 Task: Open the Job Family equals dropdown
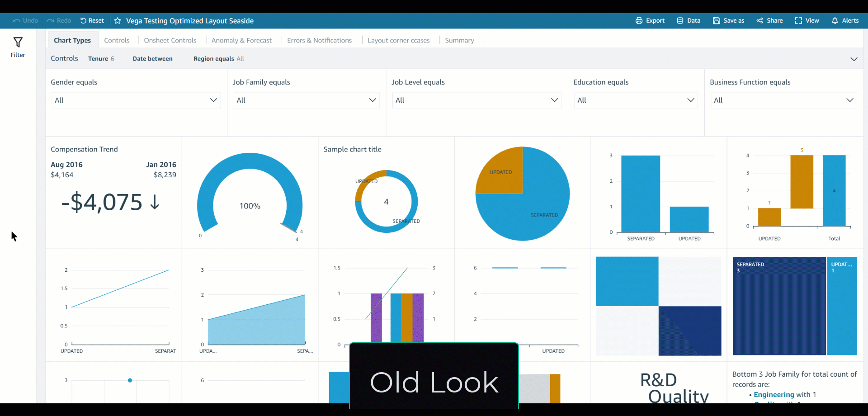click(x=307, y=100)
